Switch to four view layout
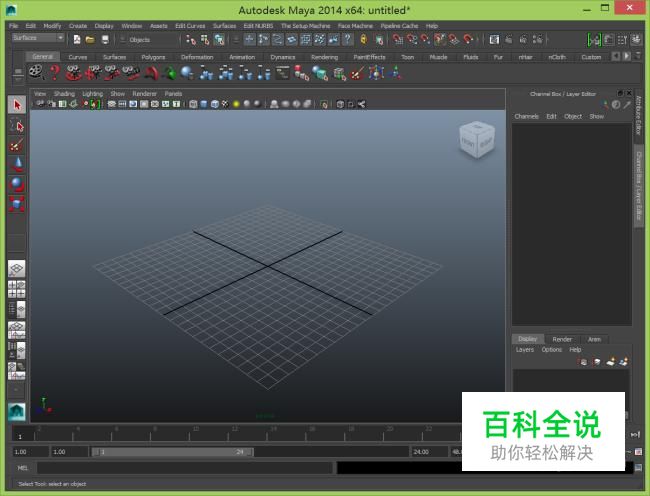This screenshot has height=496, width=650. [x=17, y=290]
